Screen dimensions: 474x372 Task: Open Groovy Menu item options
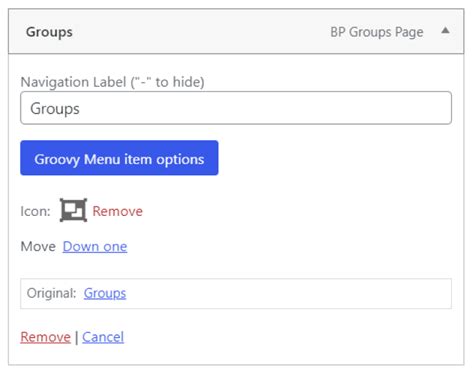point(119,158)
